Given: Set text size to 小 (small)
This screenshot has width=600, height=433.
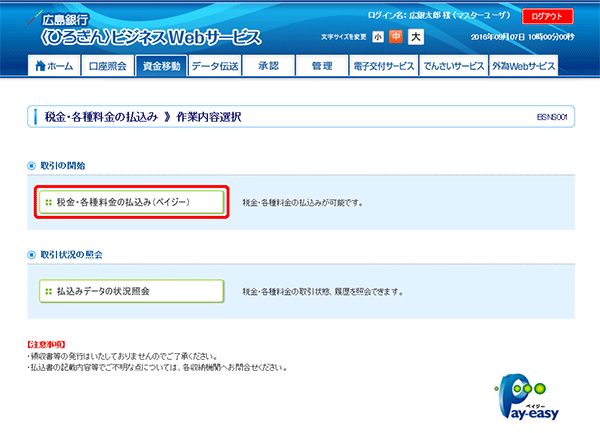Looking at the screenshot, I should click(x=378, y=37).
